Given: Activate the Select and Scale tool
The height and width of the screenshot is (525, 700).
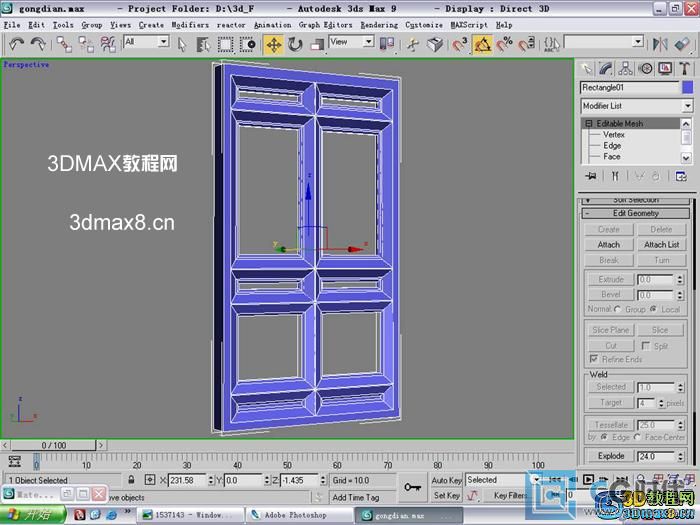Looking at the screenshot, I should click(x=317, y=44).
